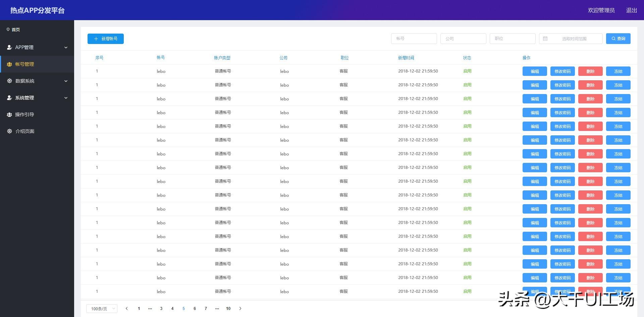644x317 pixels.
Task: Click the 账户类型 column header
Action: [222, 58]
